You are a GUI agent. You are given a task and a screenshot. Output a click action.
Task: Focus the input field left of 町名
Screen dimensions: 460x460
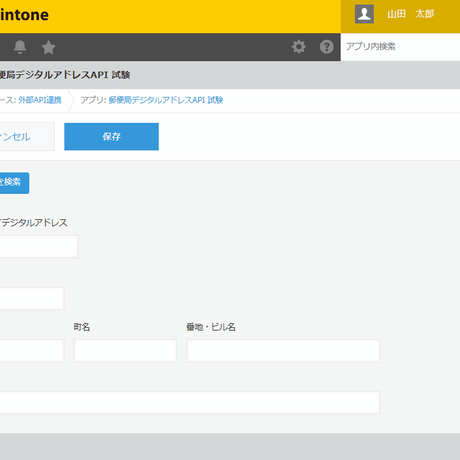[32, 351]
